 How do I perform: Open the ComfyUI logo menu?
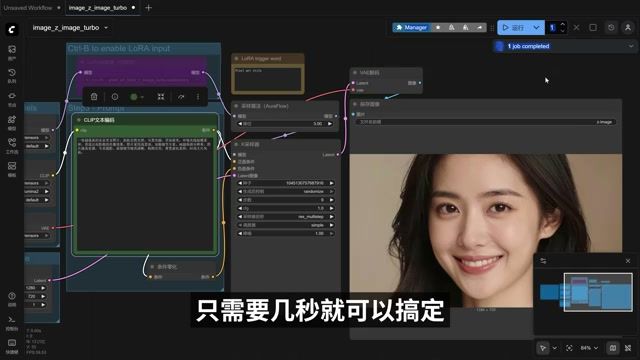(x=12, y=29)
